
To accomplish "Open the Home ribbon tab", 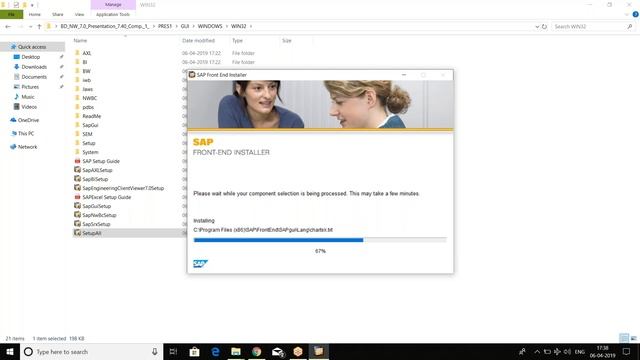I will click(35, 14).
